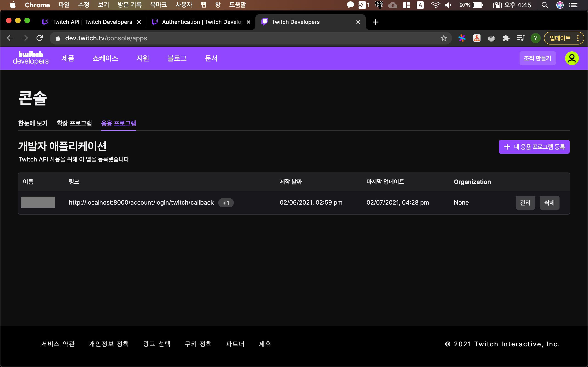Screen dimensions: 588x367
Task: Go back to previous page
Action: [x=10, y=38]
